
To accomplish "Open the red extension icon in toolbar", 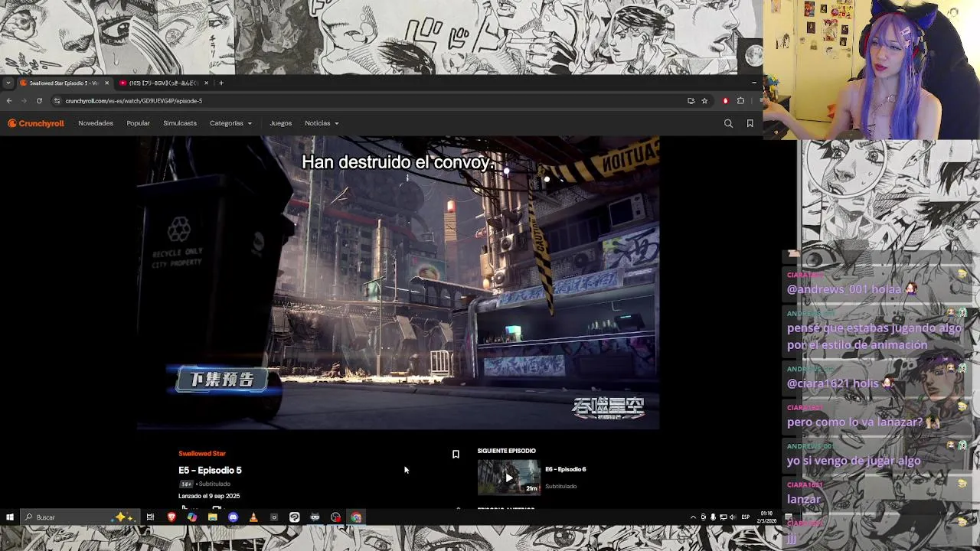I will pyautogui.click(x=725, y=101).
